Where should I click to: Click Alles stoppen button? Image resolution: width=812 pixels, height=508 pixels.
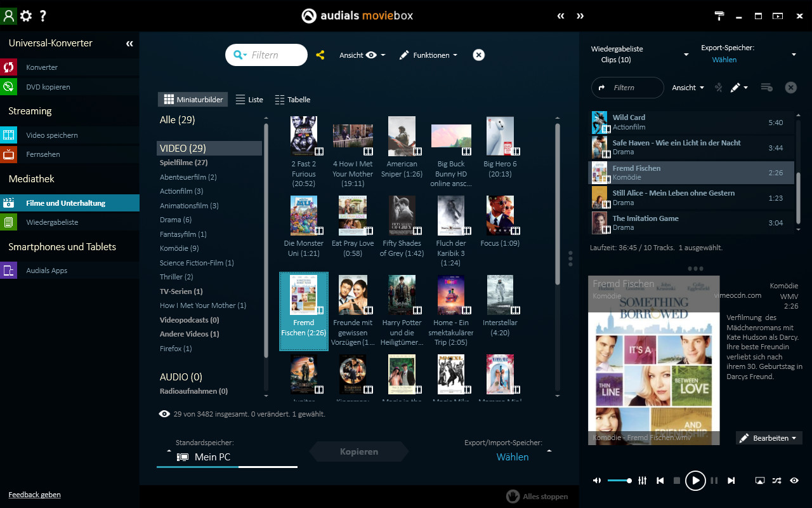point(537,497)
